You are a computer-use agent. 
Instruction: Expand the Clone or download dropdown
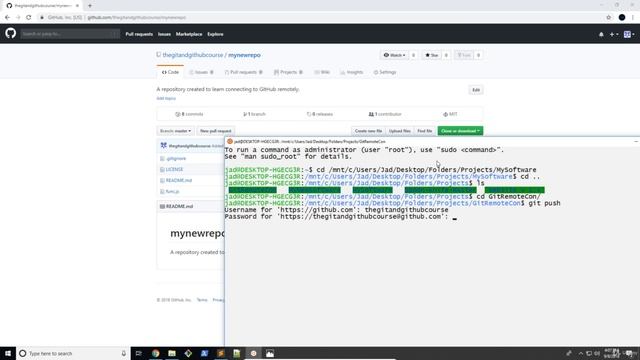pyautogui.click(x=460, y=131)
